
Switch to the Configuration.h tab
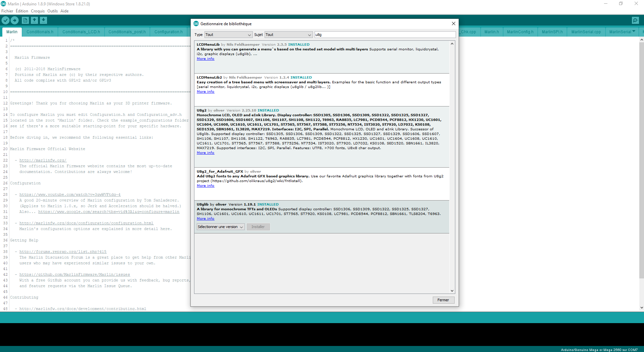169,32
